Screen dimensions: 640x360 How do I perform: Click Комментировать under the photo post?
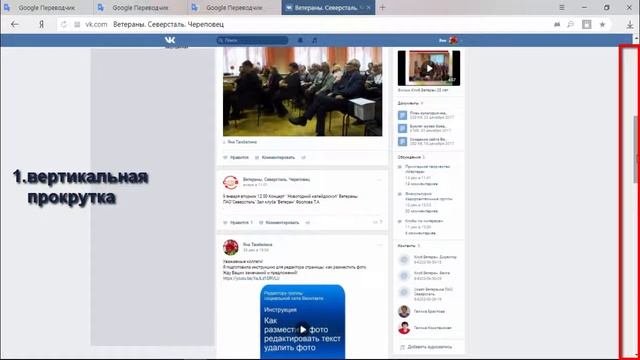(x=275, y=157)
